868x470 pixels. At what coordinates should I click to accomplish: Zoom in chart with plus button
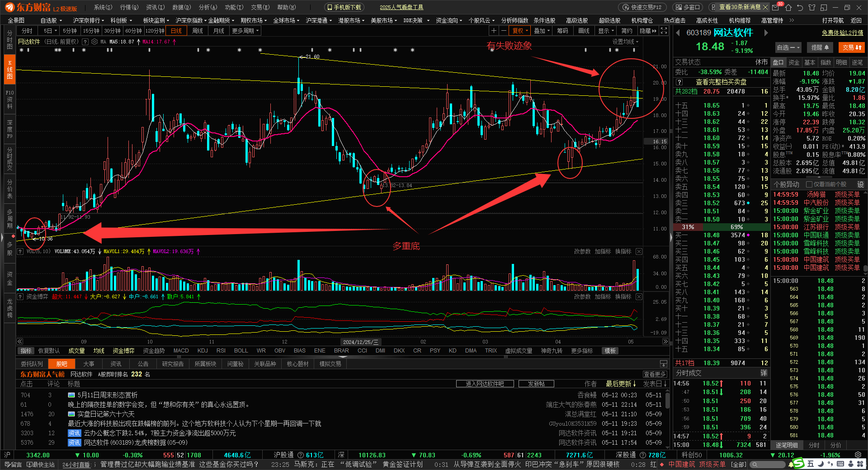[x=494, y=31]
